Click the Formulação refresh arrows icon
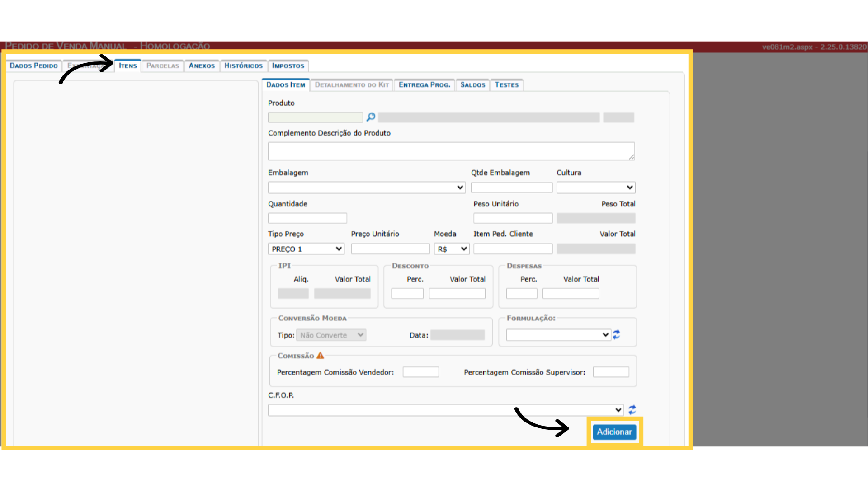Screen dimensions: 868x488 (616, 335)
